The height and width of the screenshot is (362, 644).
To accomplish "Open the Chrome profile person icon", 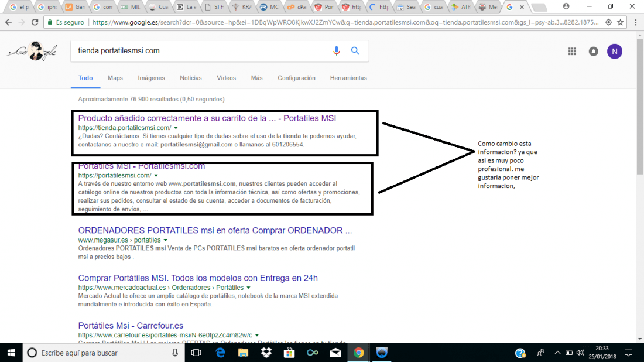I will click(566, 6).
